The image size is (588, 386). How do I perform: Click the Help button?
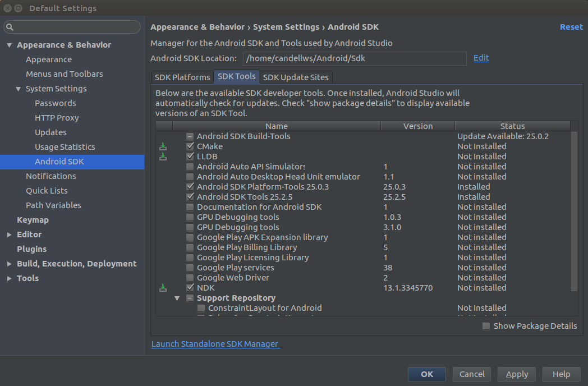pyautogui.click(x=562, y=374)
